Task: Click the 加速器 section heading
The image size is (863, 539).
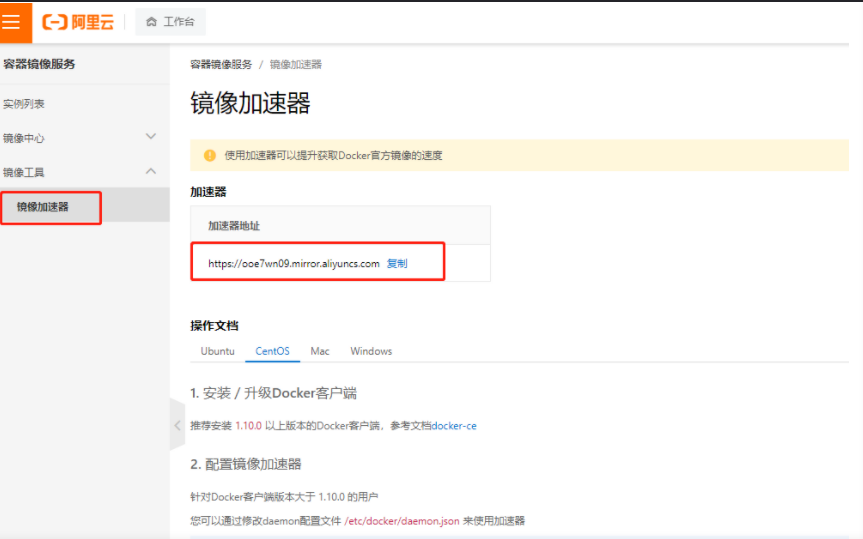Action: (208, 192)
